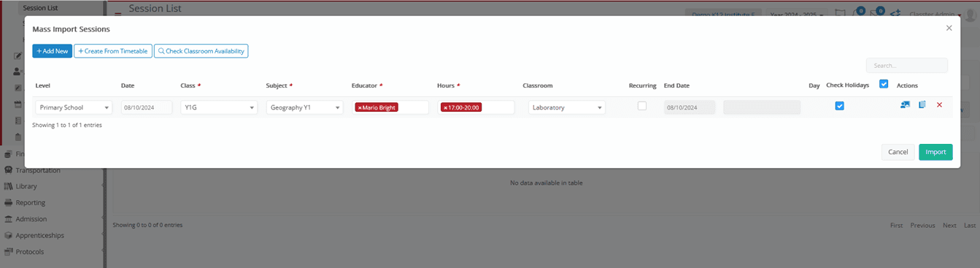Click the Import button
Viewport: 980px width, 268px height.
[935, 152]
